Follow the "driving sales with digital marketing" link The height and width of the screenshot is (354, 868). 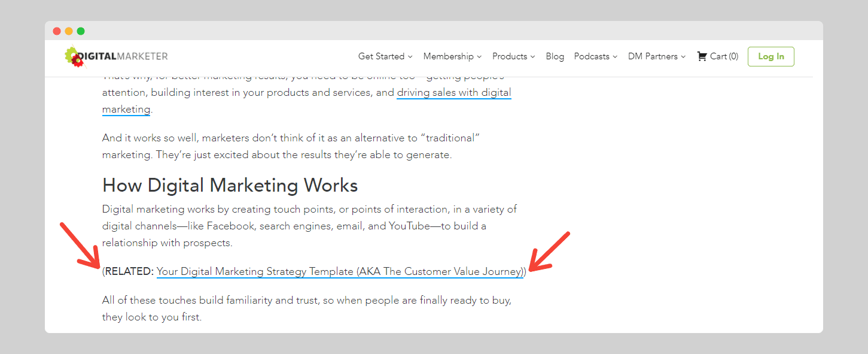(x=453, y=93)
